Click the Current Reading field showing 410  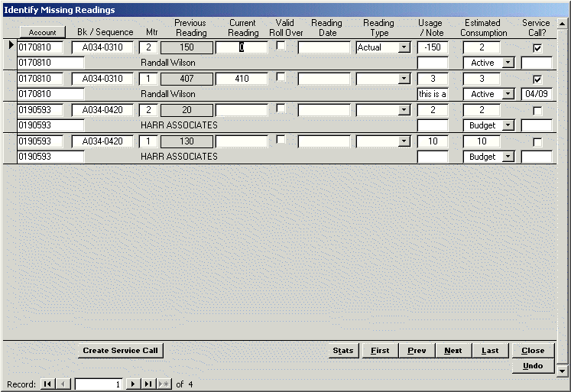(242, 79)
